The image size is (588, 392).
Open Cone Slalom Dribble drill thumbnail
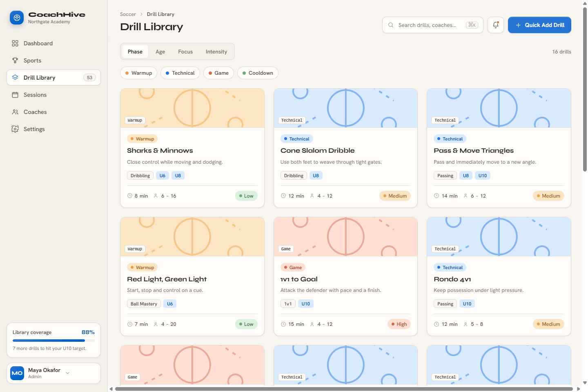(345, 108)
